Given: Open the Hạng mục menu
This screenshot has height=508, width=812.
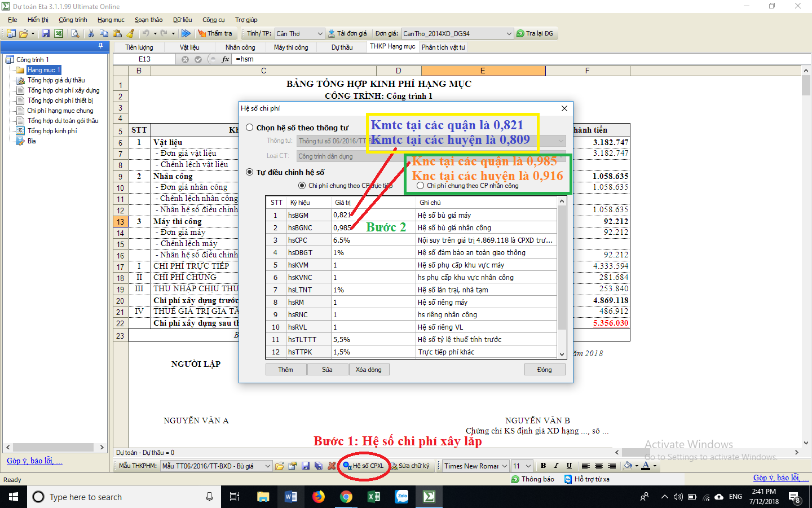Looking at the screenshot, I should [111, 20].
